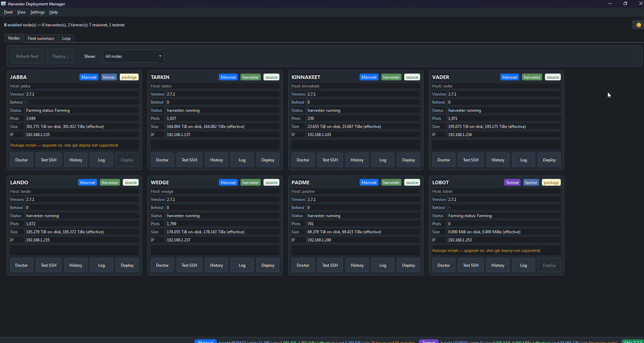View History of the VADER node

tap(497, 160)
